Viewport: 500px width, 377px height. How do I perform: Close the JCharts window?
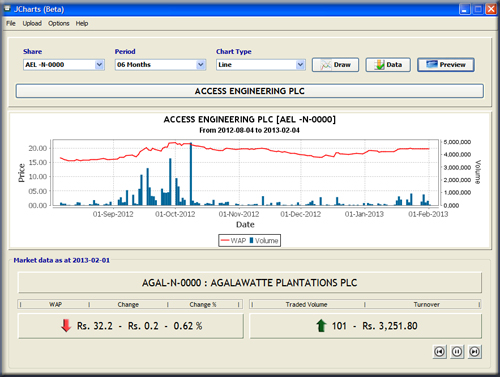491,9
